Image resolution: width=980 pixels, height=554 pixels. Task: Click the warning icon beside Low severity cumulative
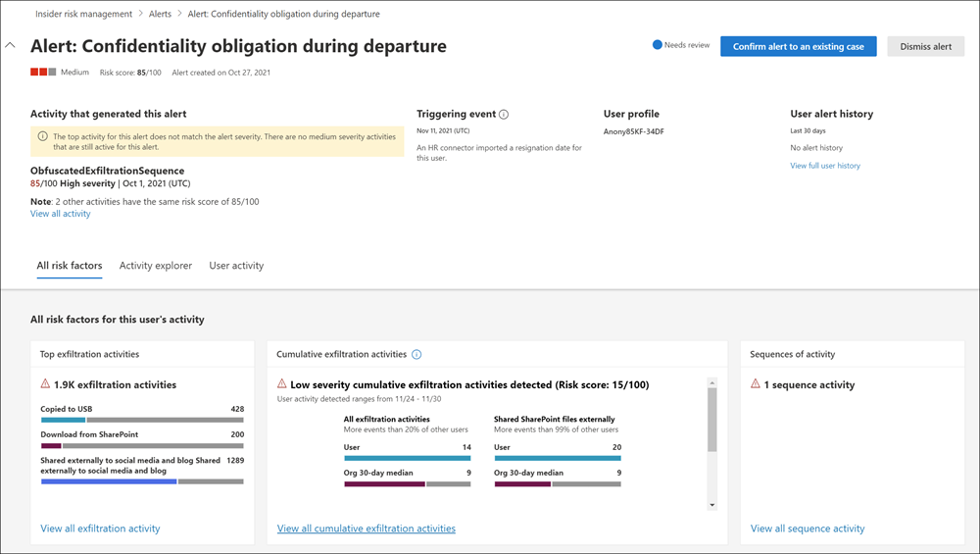coord(282,384)
